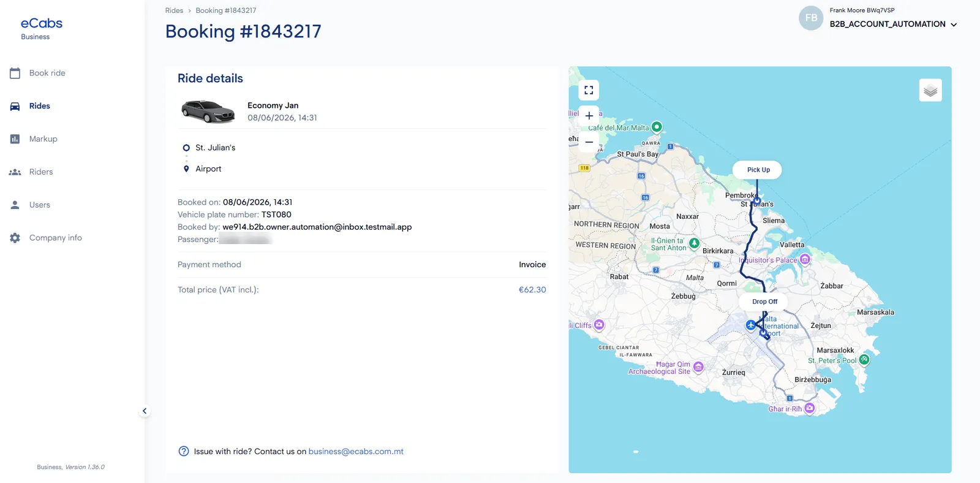The height and width of the screenshot is (483, 980).
Task: Select the Rides car icon in sidebar
Action: tap(15, 106)
